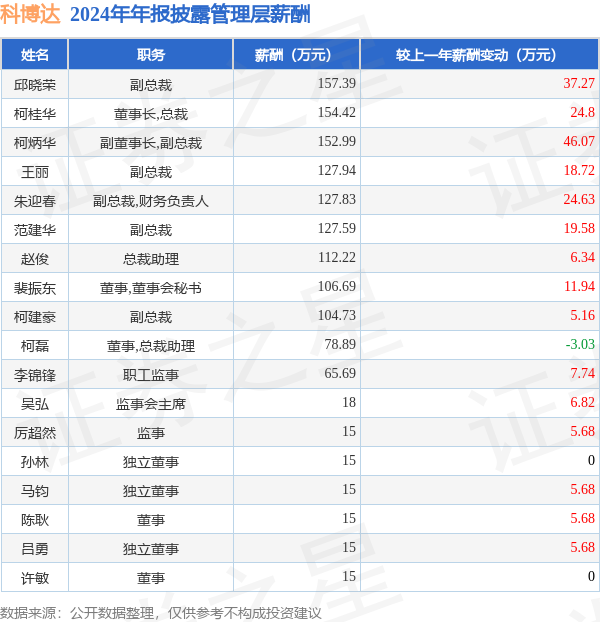This screenshot has width=600, height=622.
Task: Click 厉超然's position 监事
Action: (151, 433)
